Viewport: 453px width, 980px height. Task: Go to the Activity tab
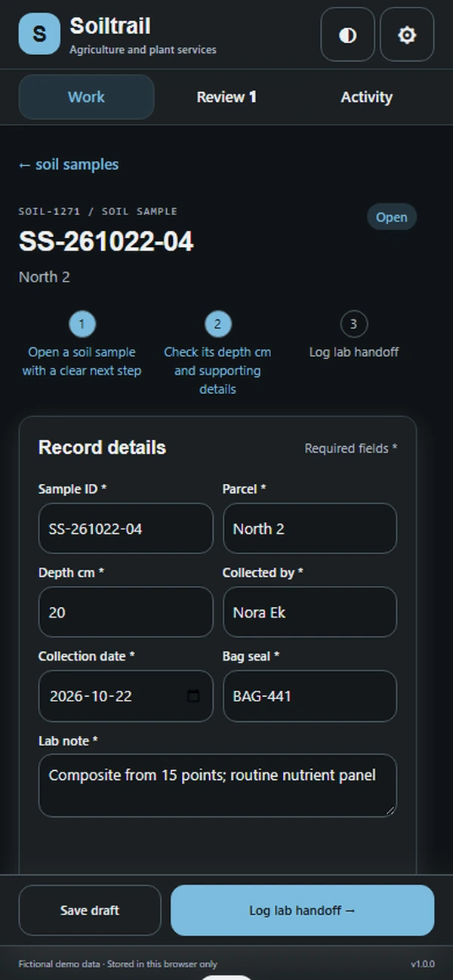(x=366, y=97)
